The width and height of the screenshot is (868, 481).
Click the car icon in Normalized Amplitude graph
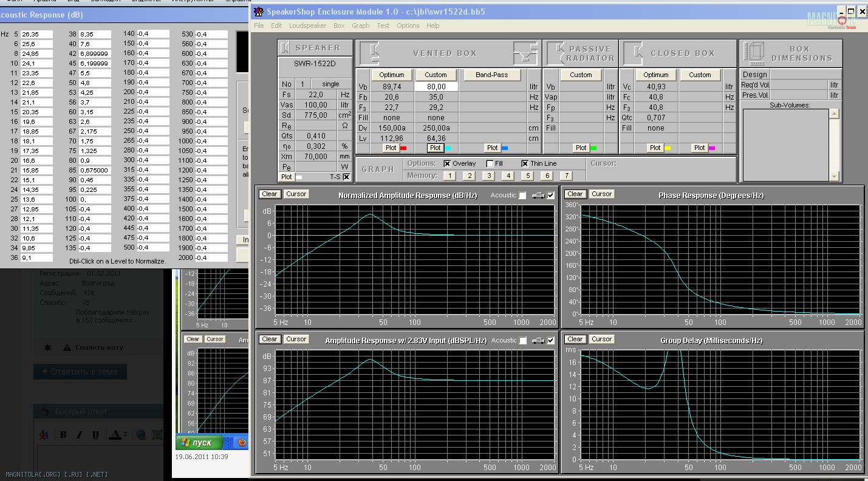(538, 195)
